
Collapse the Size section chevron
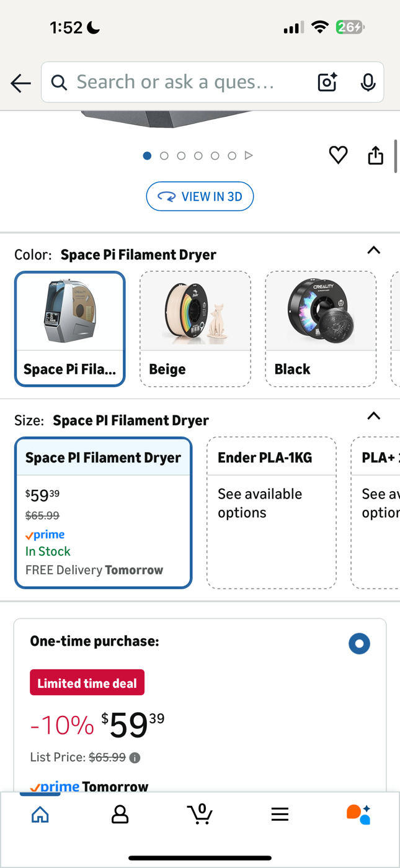(x=373, y=416)
